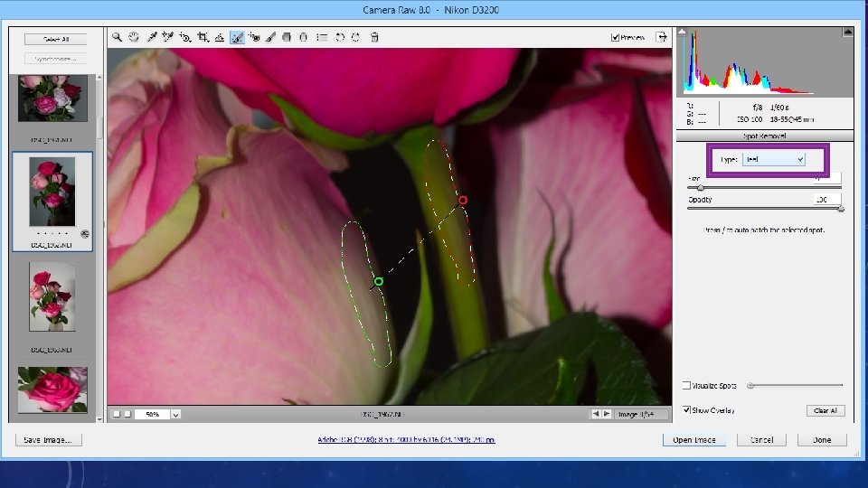Toggle the Preview checkbox

[x=616, y=37]
